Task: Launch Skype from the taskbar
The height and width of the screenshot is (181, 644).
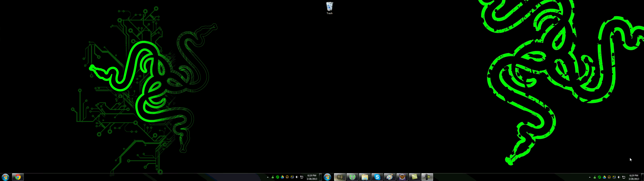Action: 377,177
